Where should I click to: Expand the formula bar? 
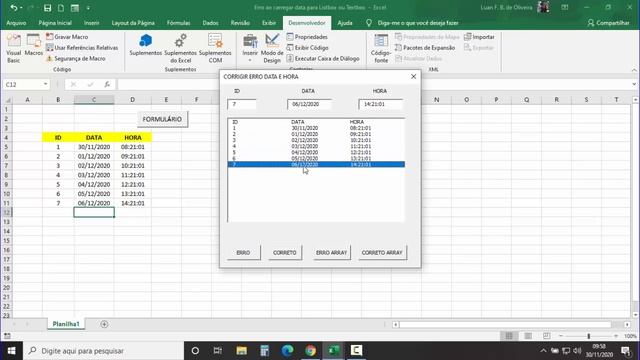point(634,84)
